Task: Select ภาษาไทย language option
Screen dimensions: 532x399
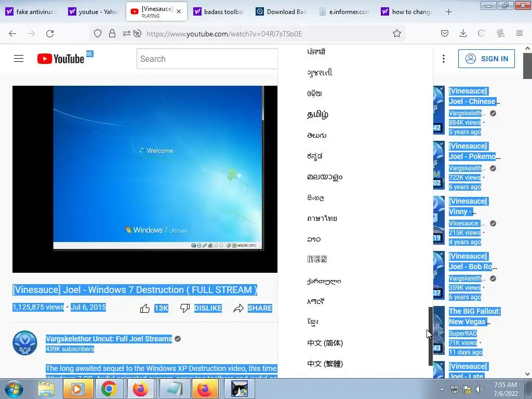Action: 322,218
